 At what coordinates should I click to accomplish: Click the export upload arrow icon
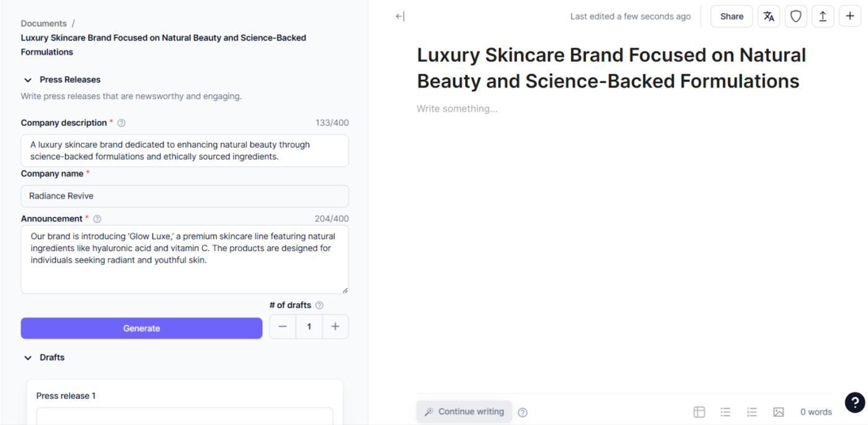coord(823,17)
